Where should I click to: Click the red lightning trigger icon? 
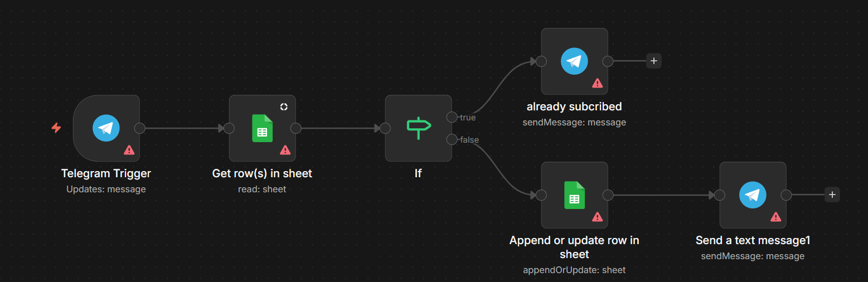(56, 128)
